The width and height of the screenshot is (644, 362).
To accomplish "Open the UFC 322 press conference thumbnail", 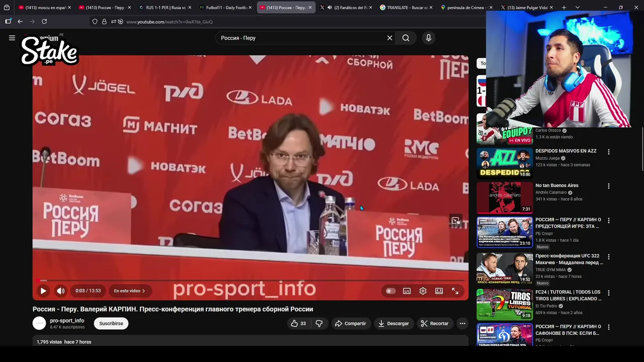I will coord(505,268).
